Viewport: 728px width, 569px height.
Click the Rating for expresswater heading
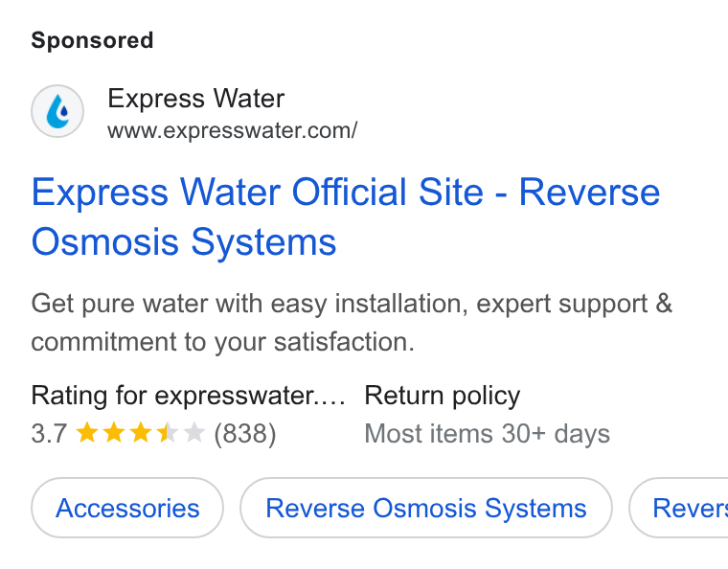[x=188, y=396]
